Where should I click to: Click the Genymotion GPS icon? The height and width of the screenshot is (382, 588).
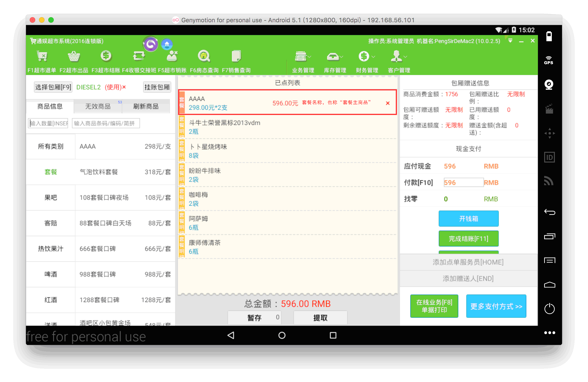548,60
